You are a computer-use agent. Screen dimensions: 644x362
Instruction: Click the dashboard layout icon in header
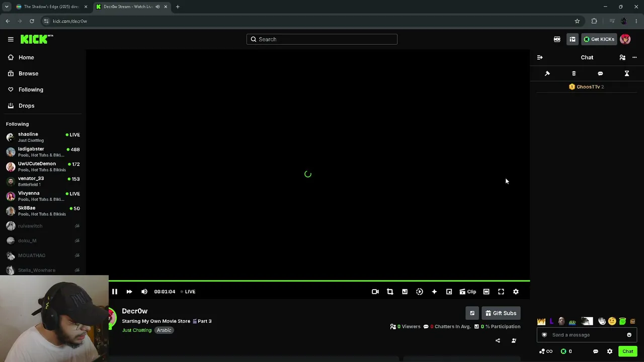573,39
